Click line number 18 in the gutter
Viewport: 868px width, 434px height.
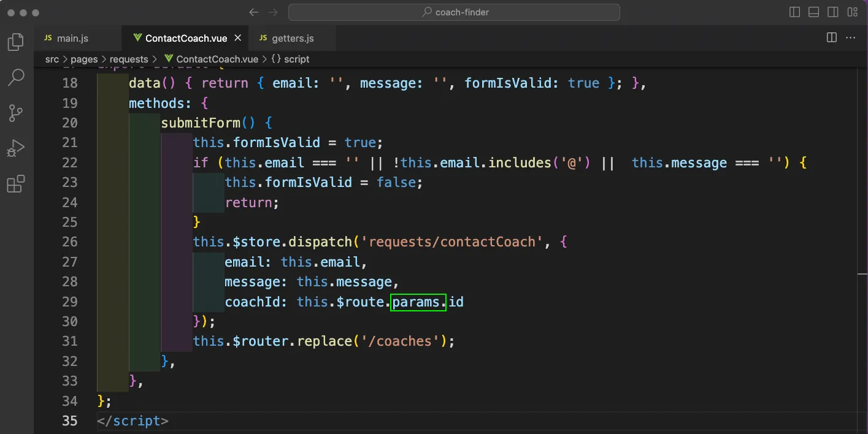click(70, 83)
